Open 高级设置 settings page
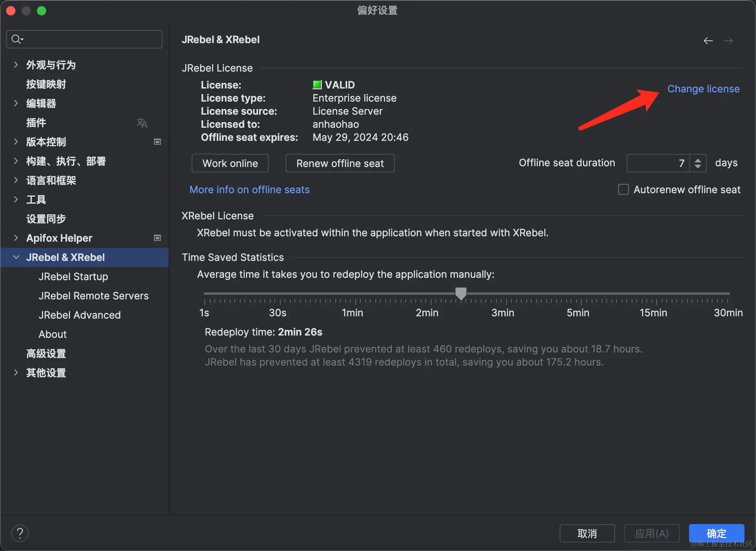 (x=46, y=354)
